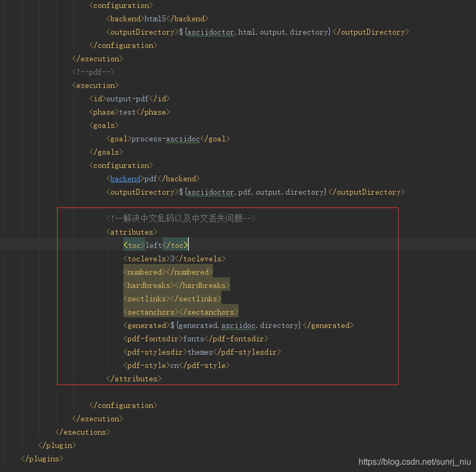The height and width of the screenshot is (472, 476).
Task: Click the id output-pdf line
Action: [130, 99]
